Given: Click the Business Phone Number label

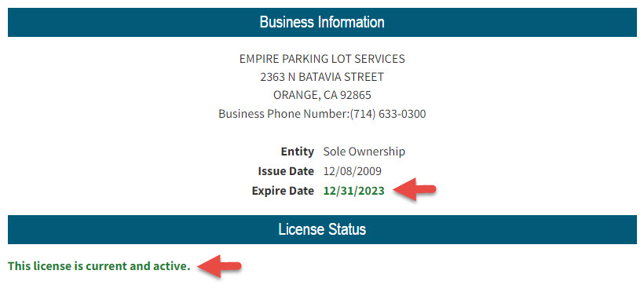Looking at the screenshot, I should [x=284, y=114].
